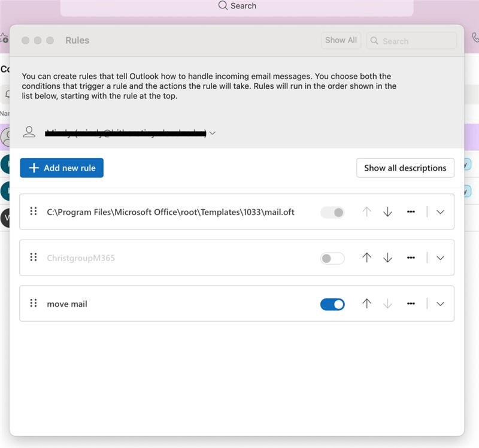Click the Search bar at the top
Image resolution: width=479 pixels, height=448 pixels.
coord(237,5)
